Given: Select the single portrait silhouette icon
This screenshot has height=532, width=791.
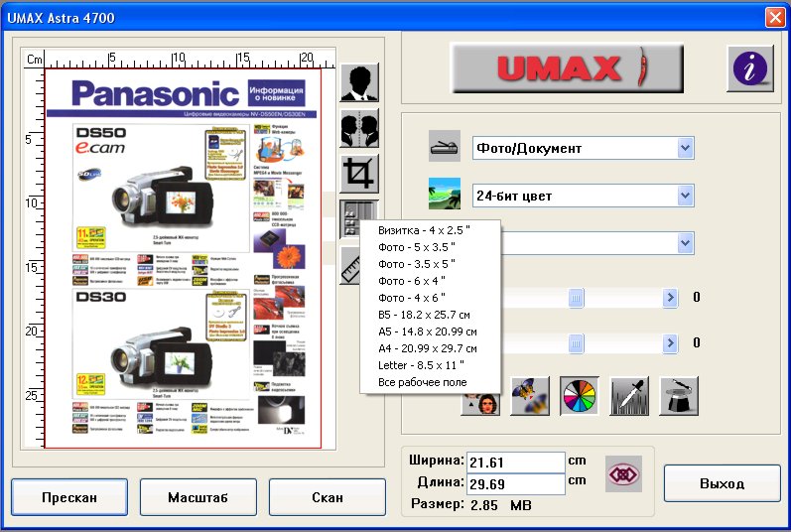Looking at the screenshot, I should pyautogui.click(x=359, y=82).
